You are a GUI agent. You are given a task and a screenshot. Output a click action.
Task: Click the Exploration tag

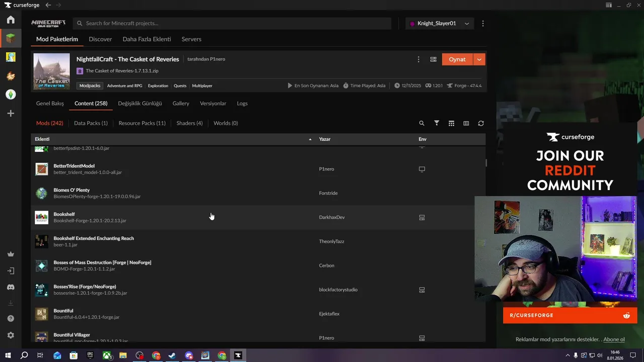158,85
